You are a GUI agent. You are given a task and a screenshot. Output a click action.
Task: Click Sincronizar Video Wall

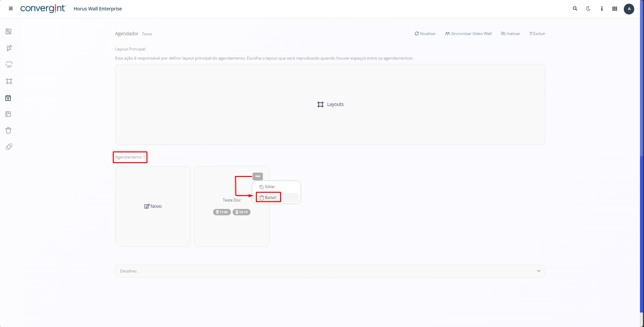tap(468, 34)
